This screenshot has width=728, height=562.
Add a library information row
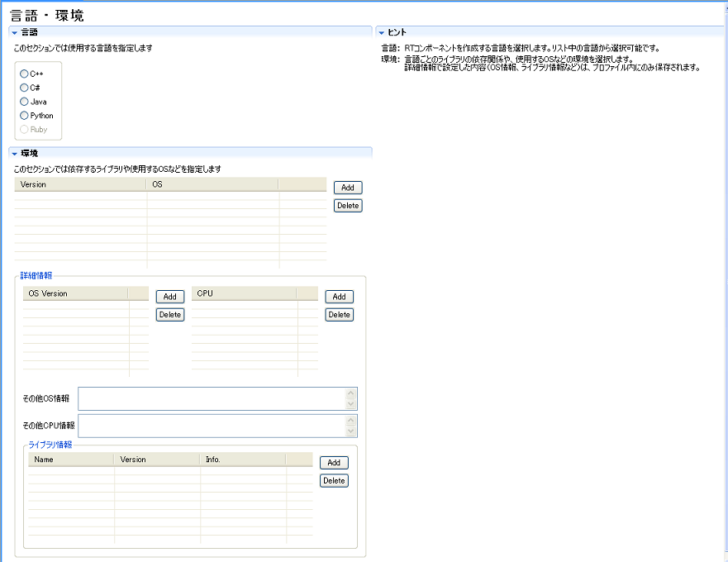tap(334, 463)
